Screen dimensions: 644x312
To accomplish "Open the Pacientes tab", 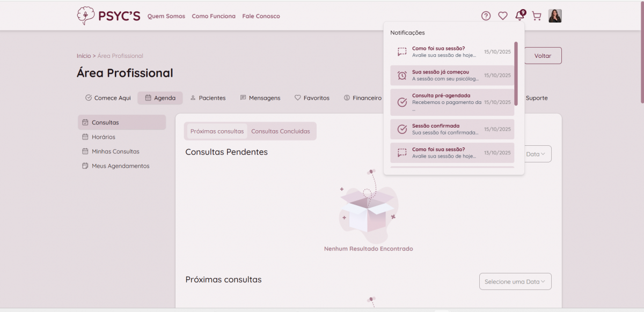I will click(208, 98).
